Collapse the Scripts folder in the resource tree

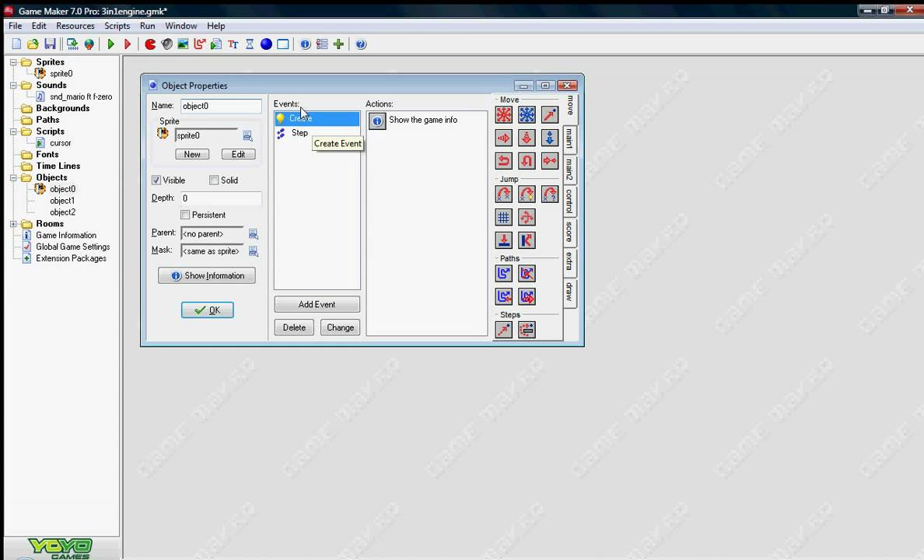point(13,131)
